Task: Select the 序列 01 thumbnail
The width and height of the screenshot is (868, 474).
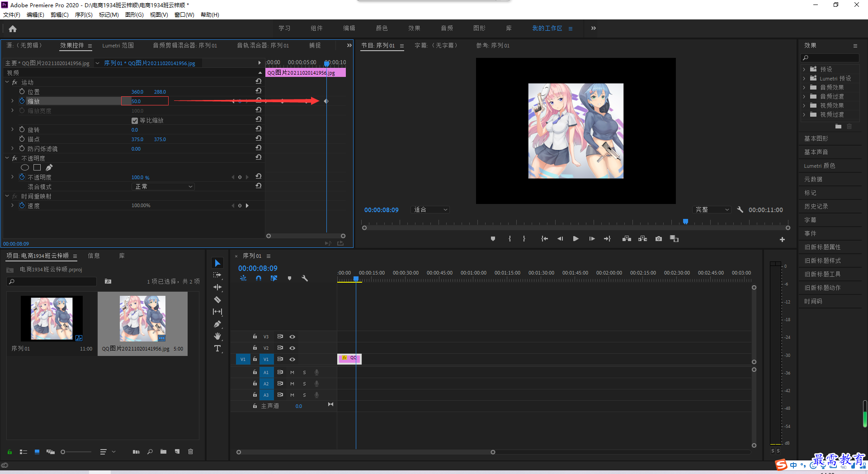Action: point(52,318)
